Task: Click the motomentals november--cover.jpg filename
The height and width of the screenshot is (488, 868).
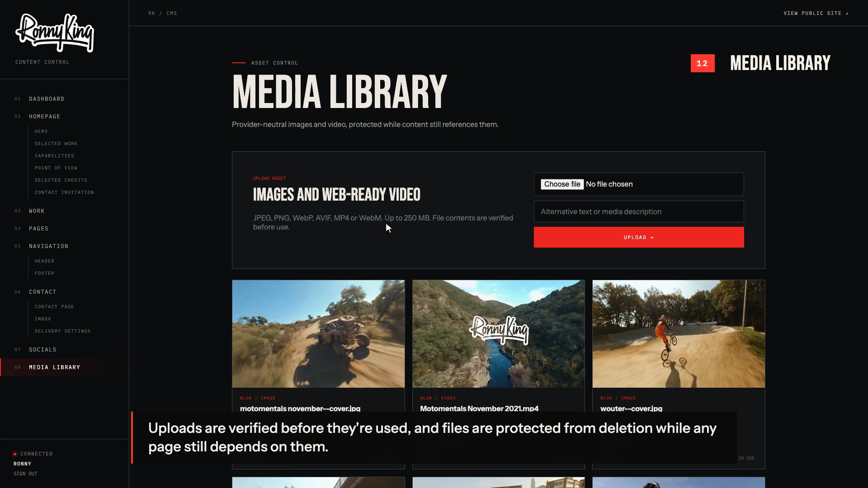Action: 300,408
